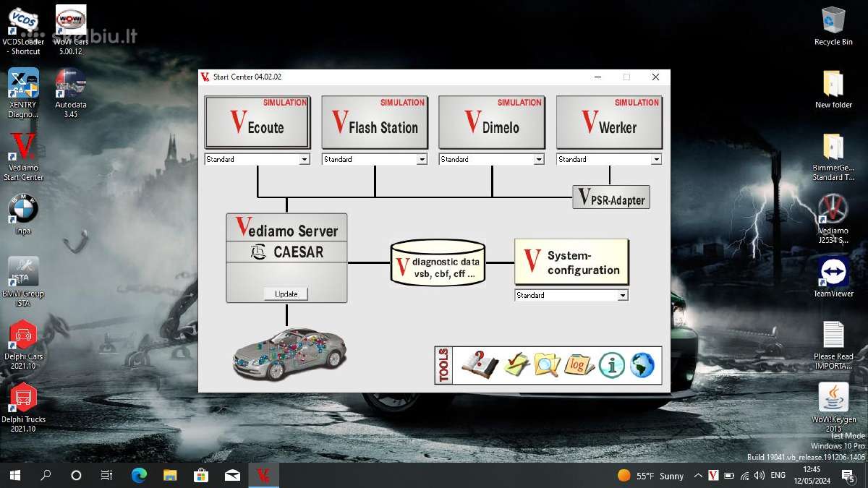Open Autodata 3.45 desktop icon
The image size is (868, 488).
coord(71,93)
